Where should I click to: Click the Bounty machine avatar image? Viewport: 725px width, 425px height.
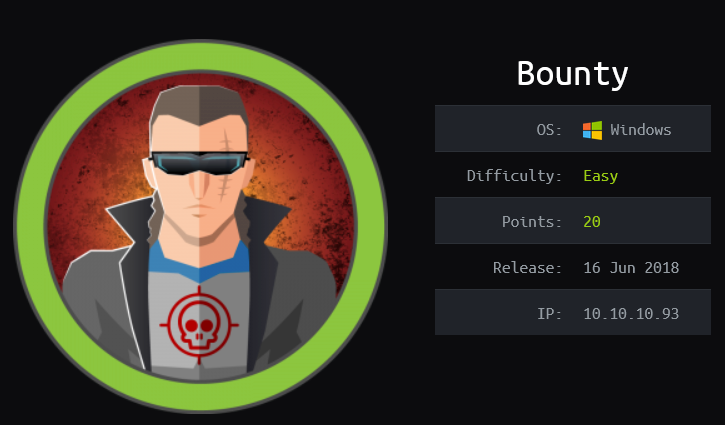tap(201, 227)
